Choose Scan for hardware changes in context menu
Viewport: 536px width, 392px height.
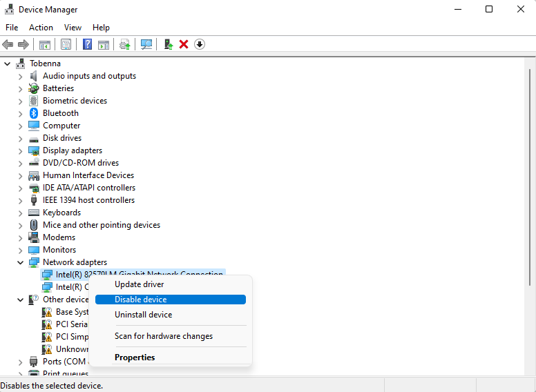170,336
